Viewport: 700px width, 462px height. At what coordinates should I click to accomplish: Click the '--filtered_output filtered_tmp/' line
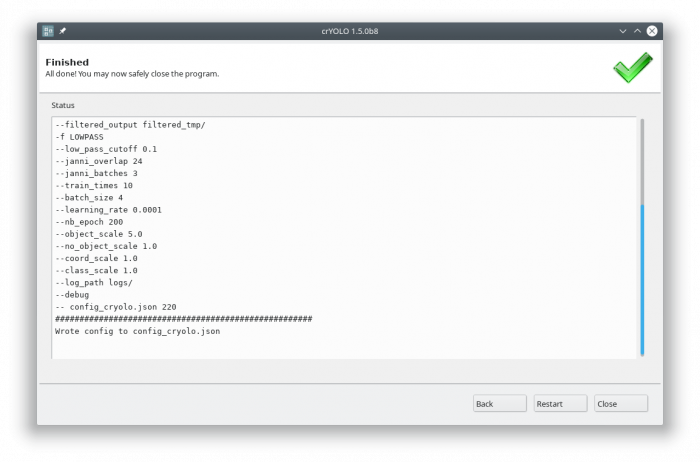click(130, 125)
